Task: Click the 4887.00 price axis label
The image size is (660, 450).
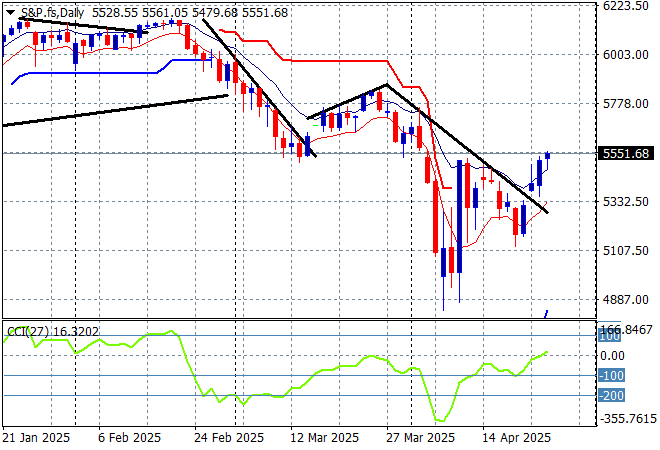Action: [626, 299]
